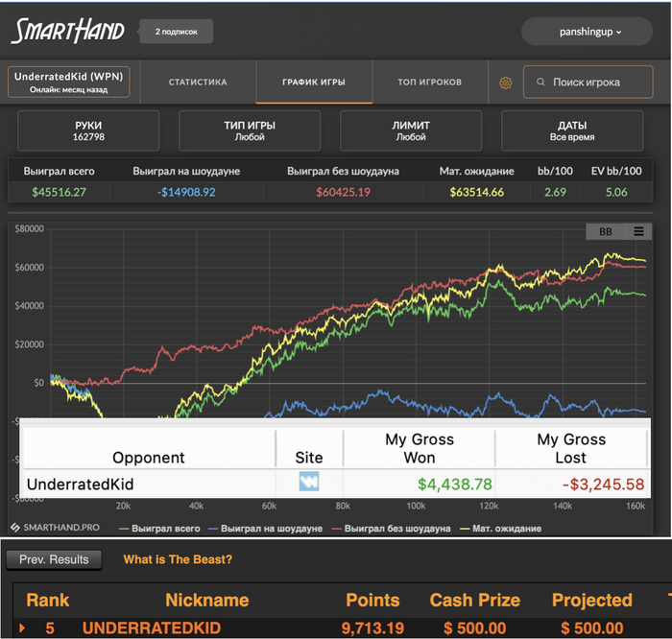
Task: Click the Prev. Results button
Action: coord(54,559)
